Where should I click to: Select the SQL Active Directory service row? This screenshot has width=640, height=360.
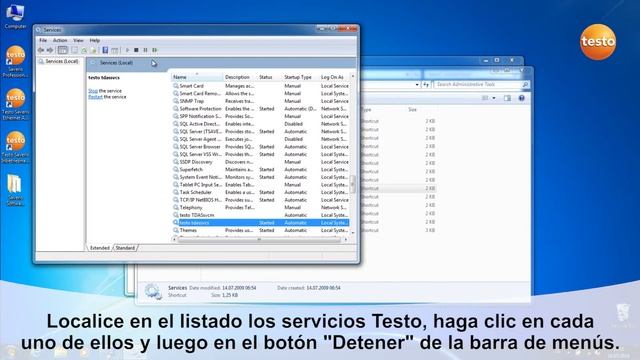tap(260, 124)
